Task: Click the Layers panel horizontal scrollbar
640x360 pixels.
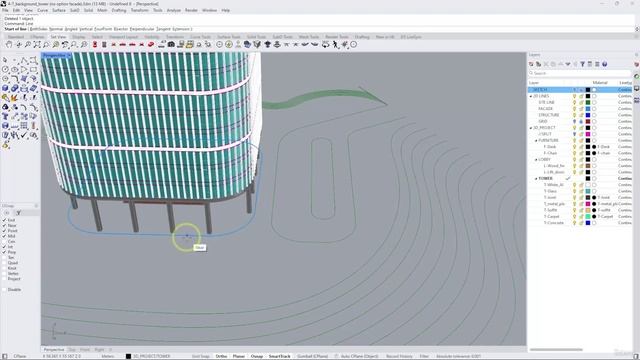Action: coord(556,349)
